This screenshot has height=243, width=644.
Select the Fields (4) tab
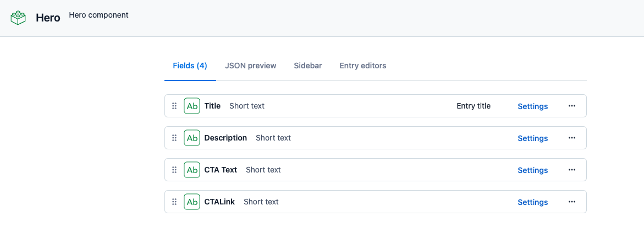[190, 66]
